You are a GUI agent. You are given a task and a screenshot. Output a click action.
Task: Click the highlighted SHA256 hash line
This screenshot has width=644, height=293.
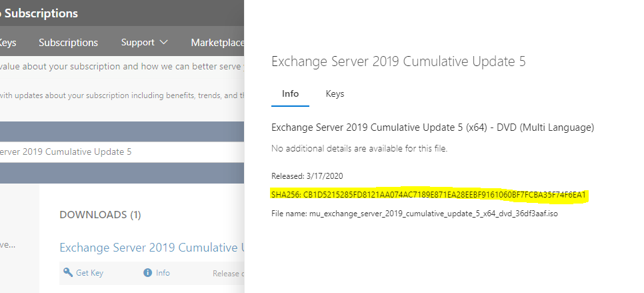430,195
